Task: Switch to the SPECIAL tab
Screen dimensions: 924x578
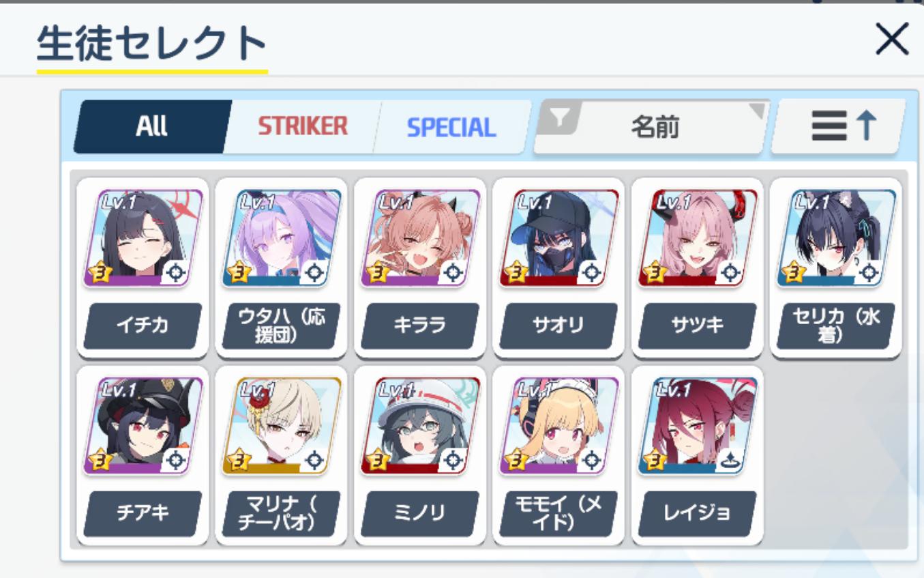Action: pyautogui.click(x=451, y=127)
